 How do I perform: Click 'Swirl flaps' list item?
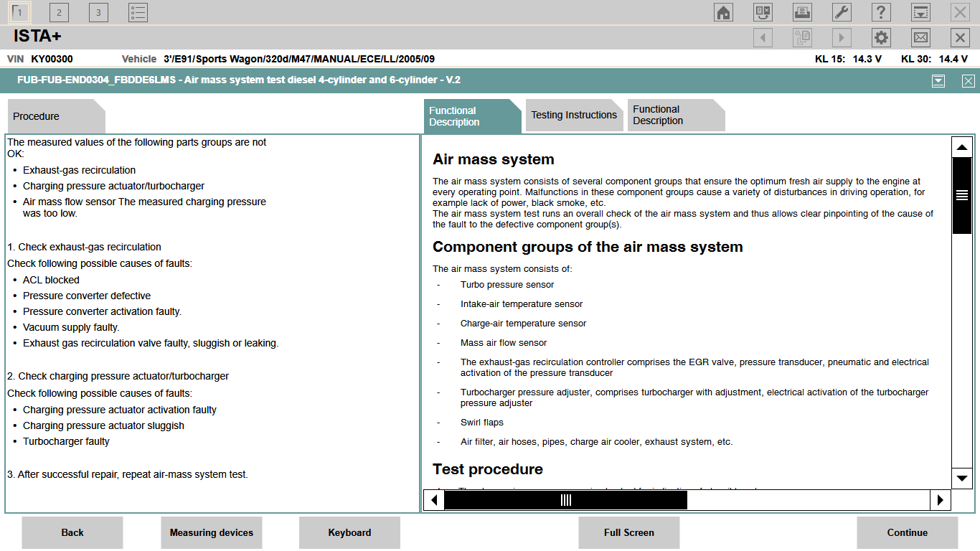482,423
